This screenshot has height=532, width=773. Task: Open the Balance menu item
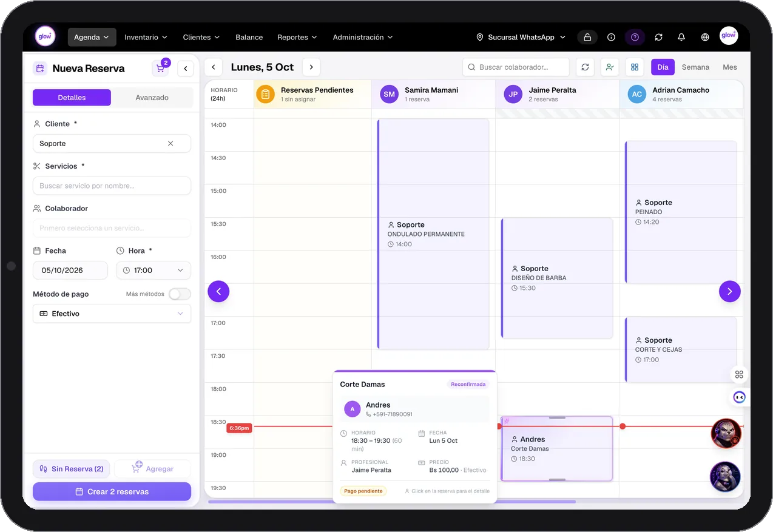[x=249, y=37]
